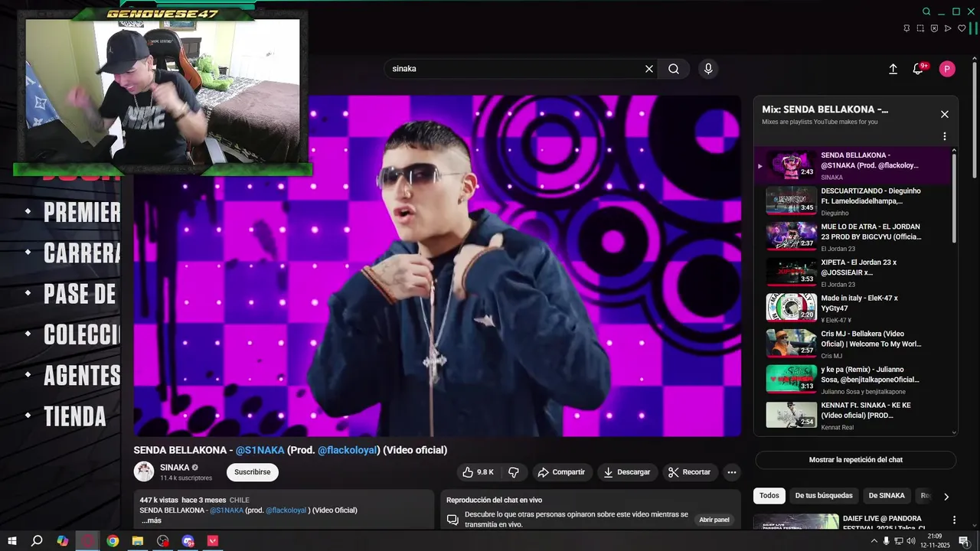Click the Recortar clip button
This screenshot has width=980, height=551.
tap(690, 472)
